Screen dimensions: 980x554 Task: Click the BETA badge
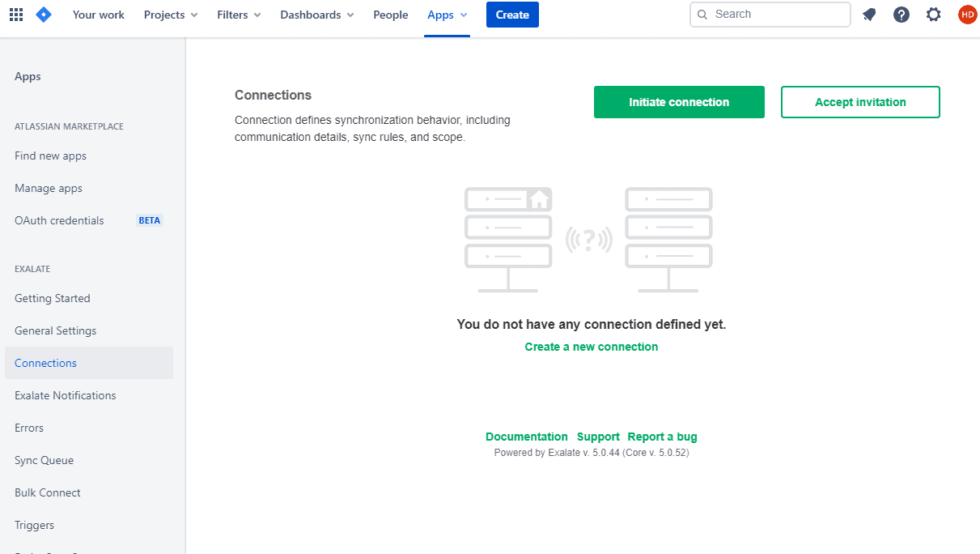tap(150, 220)
